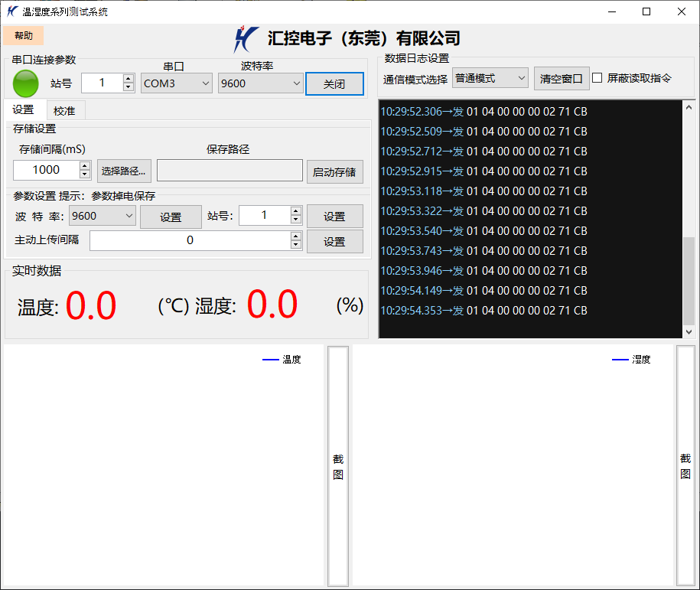Click the company logo in header

[246, 38]
